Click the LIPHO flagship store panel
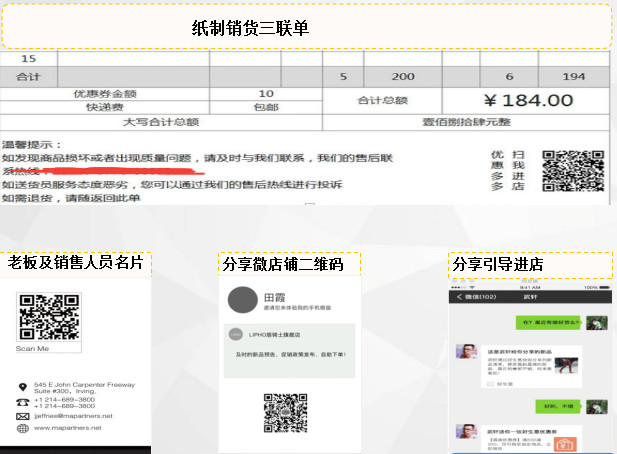 (289, 351)
